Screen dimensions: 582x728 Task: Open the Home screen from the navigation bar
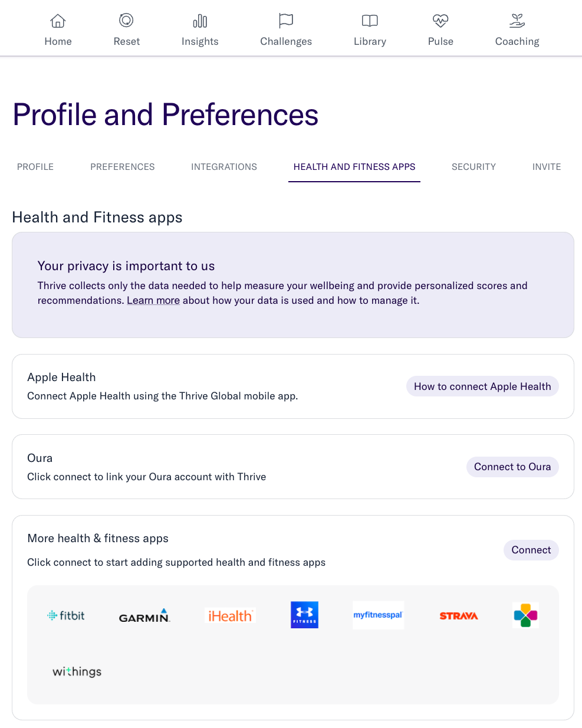click(58, 28)
